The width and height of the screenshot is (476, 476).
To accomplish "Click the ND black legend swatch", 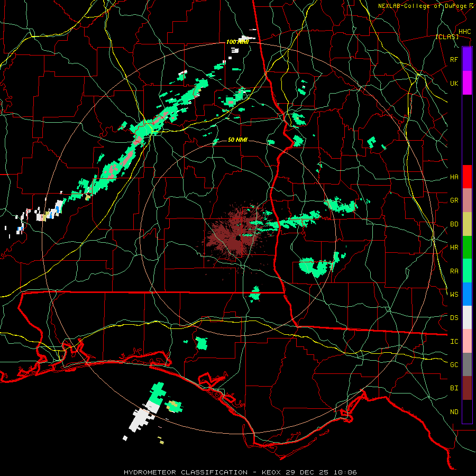I will [467, 411].
